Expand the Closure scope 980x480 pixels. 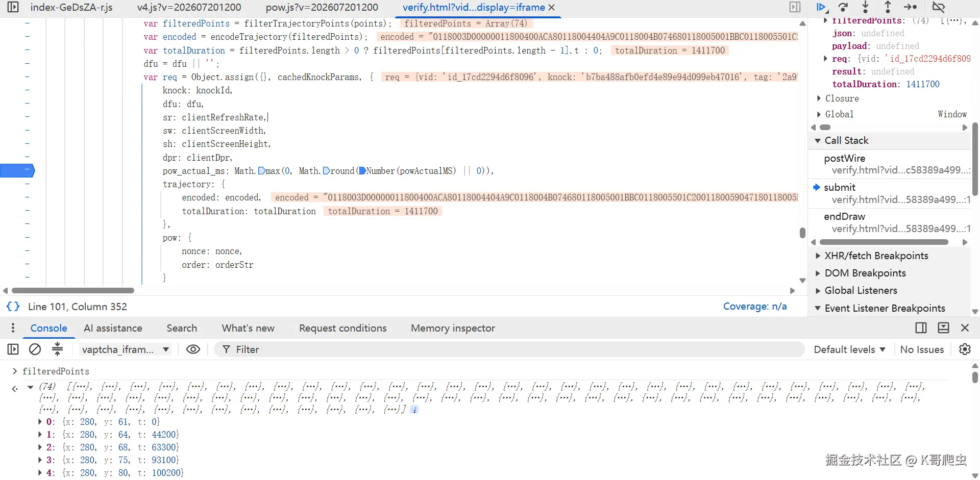point(819,98)
